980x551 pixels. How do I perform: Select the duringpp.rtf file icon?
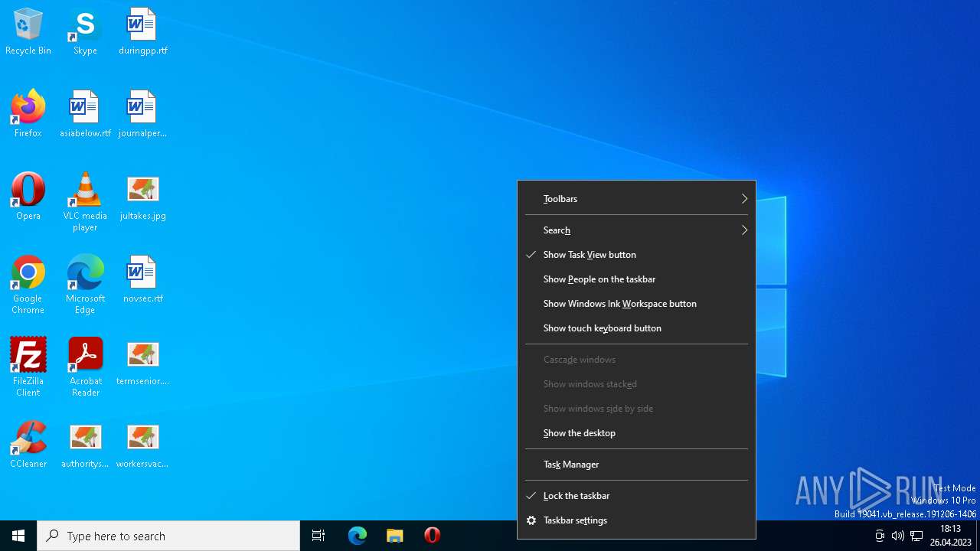pos(143,31)
